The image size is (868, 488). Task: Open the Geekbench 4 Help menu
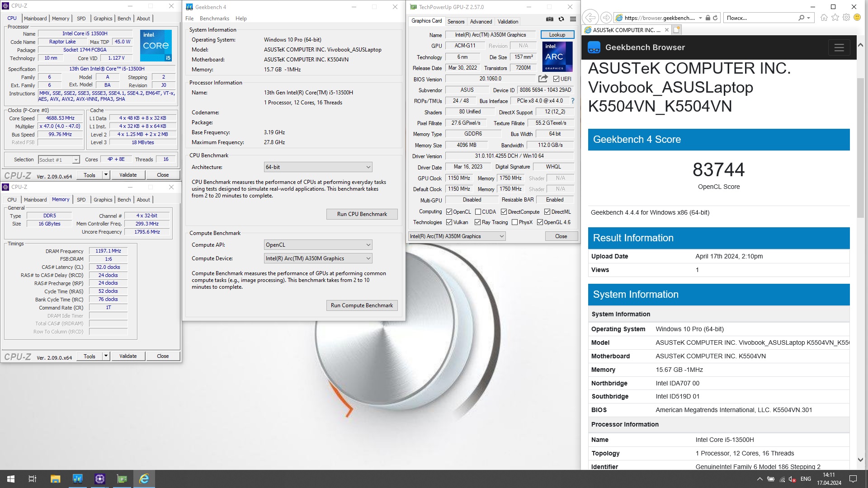pyautogui.click(x=241, y=19)
